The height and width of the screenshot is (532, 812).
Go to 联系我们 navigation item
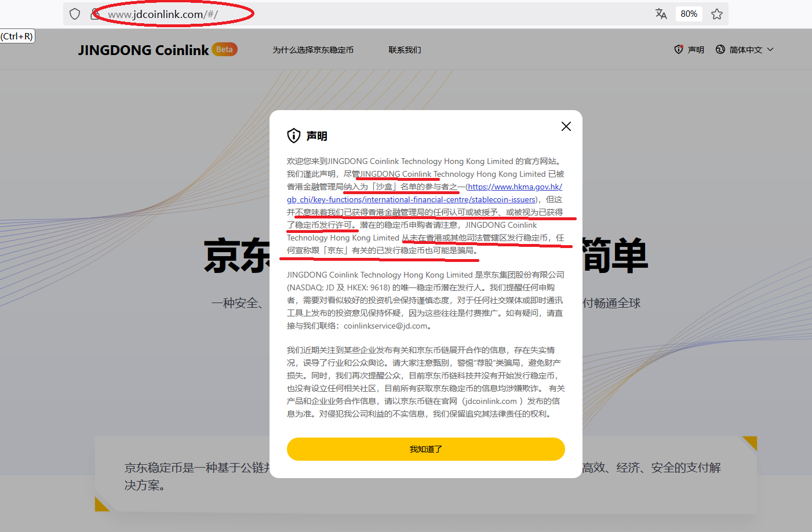pos(405,50)
